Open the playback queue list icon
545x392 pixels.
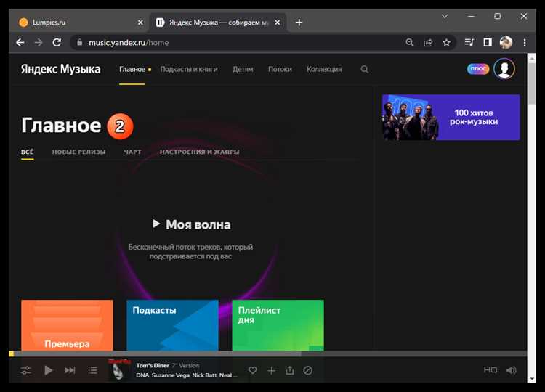(92, 370)
